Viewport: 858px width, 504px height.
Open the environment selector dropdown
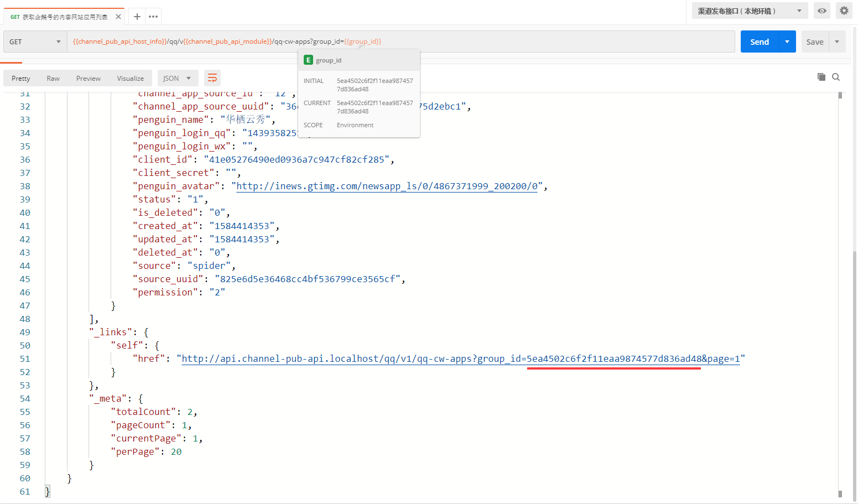pos(749,11)
